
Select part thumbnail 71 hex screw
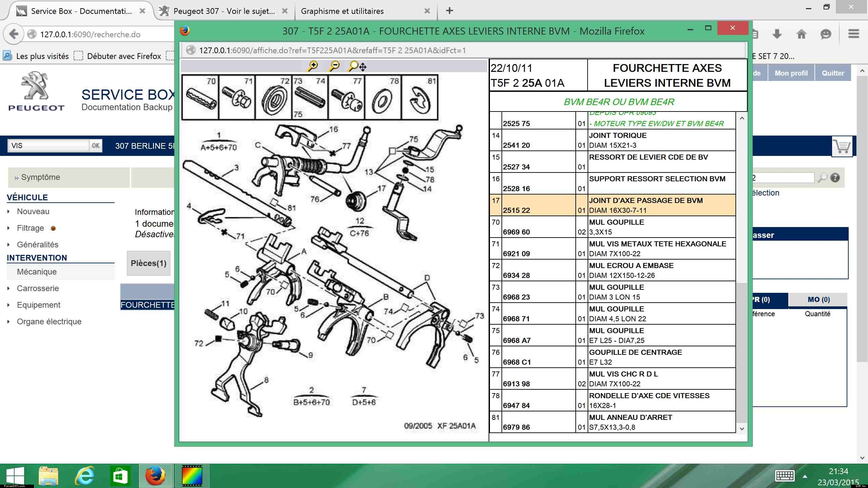[x=237, y=98]
